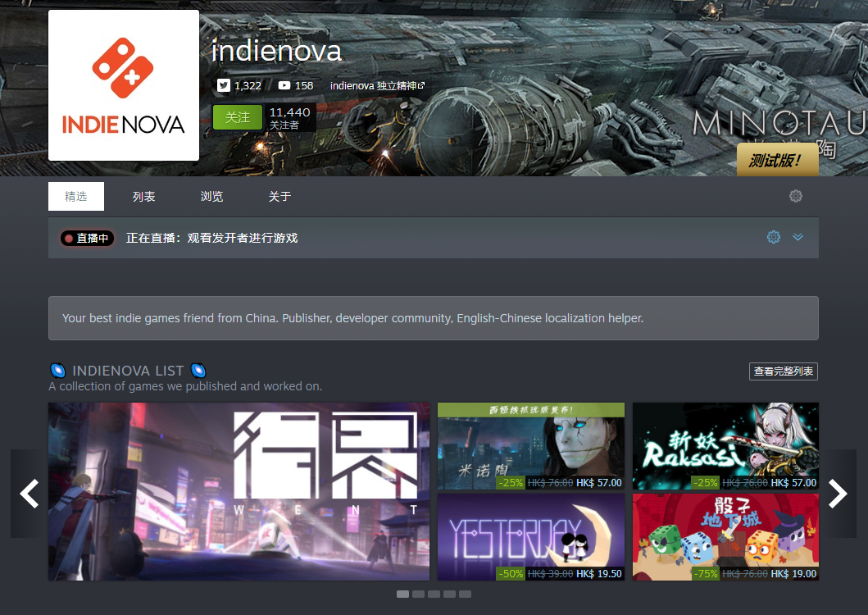Expand the live broadcast panel chevron

(798, 237)
